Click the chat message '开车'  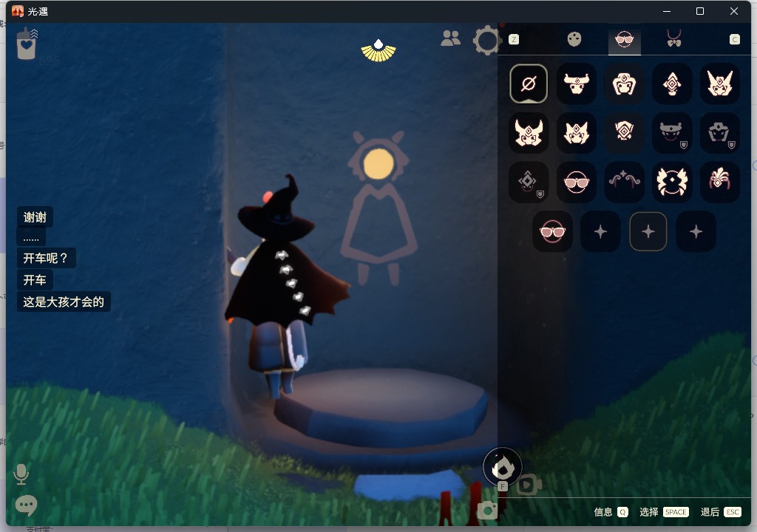[x=35, y=280]
